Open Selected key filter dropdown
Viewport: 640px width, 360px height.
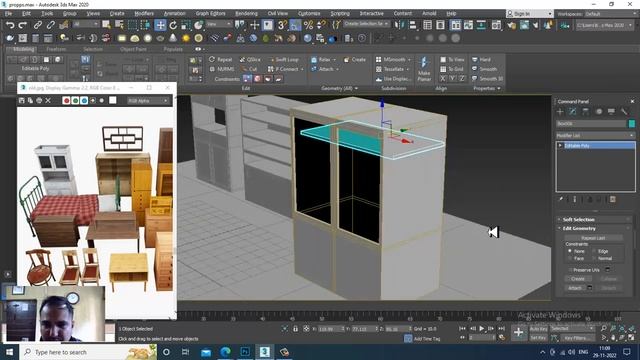(571, 329)
